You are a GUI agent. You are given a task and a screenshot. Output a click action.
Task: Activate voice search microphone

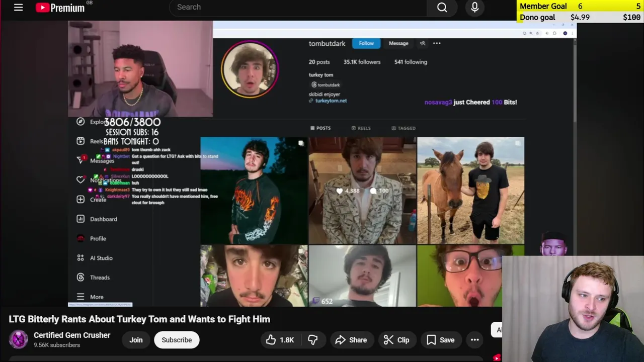tap(474, 7)
